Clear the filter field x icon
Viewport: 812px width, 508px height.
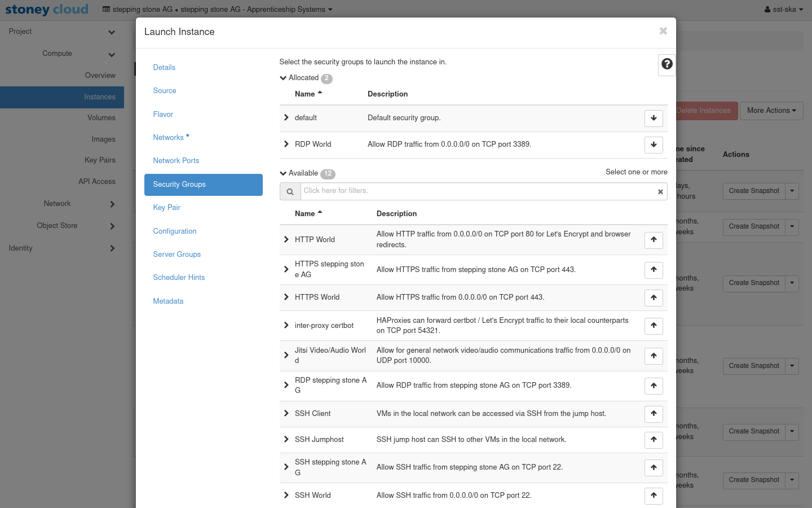coord(660,192)
